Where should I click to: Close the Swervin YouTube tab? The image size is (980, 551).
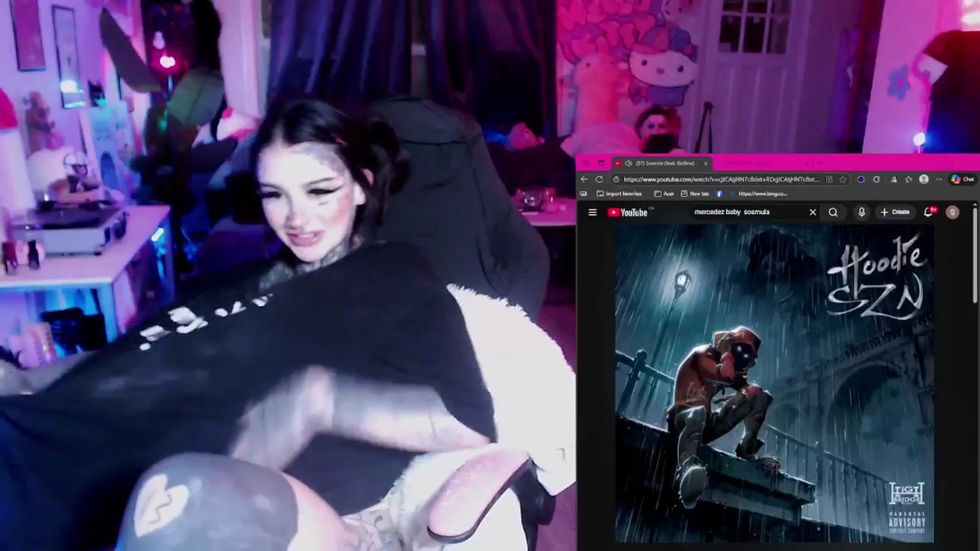pos(706,163)
